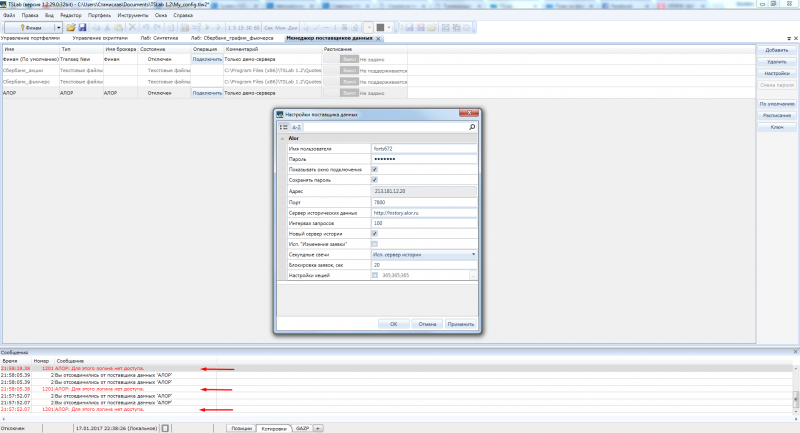Open the Справка menu
Viewport: 800px width, 433px height.
pos(183,15)
